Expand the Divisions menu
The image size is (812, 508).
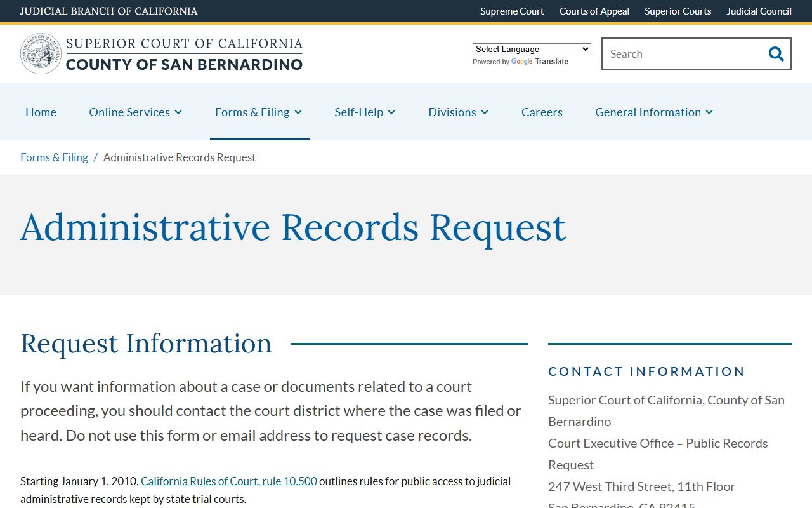[459, 112]
